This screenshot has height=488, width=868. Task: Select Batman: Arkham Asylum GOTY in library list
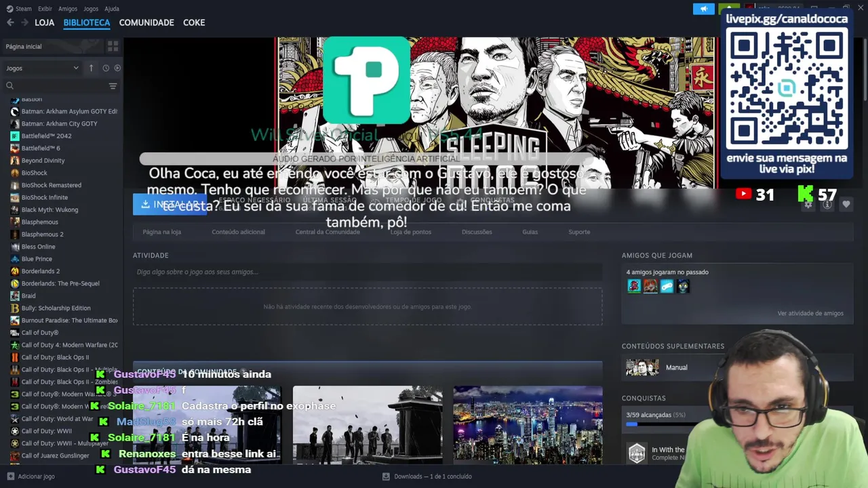point(63,111)
